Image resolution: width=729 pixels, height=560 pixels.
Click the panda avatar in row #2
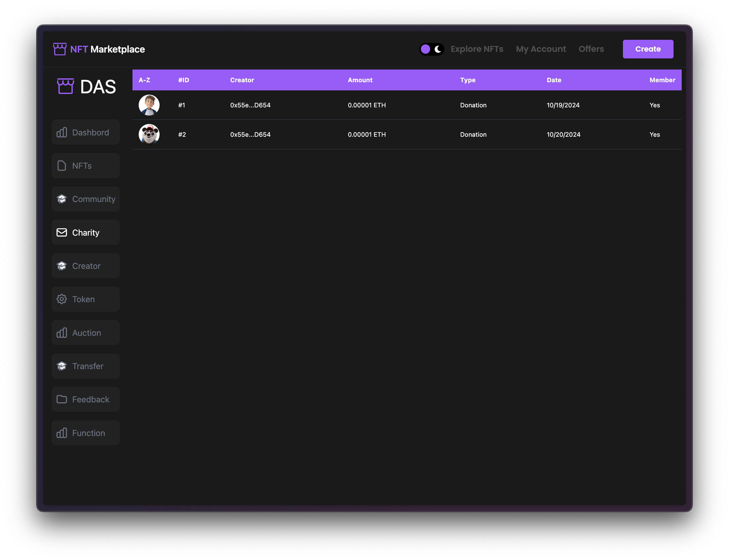coord(149,134)
